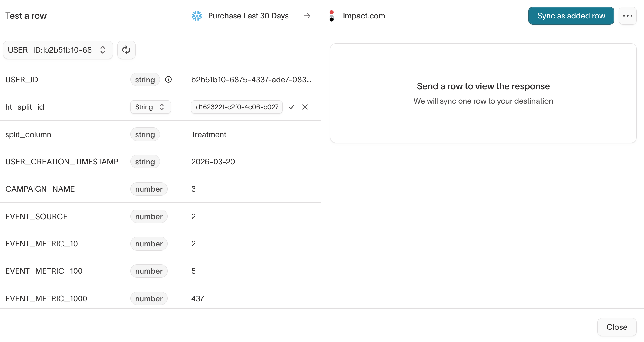644x342 pixels.
Task: Click the number badge for EVENT_SOURCE
Action: click(x=149, y=216)
